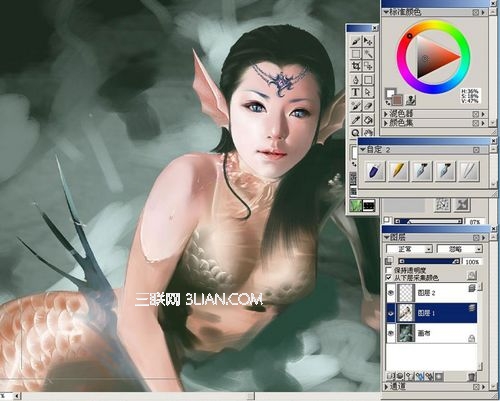Hide 图层 2 layer using eye icon
500x401 pixels.
pyautogui.click(x=391, y=293)
